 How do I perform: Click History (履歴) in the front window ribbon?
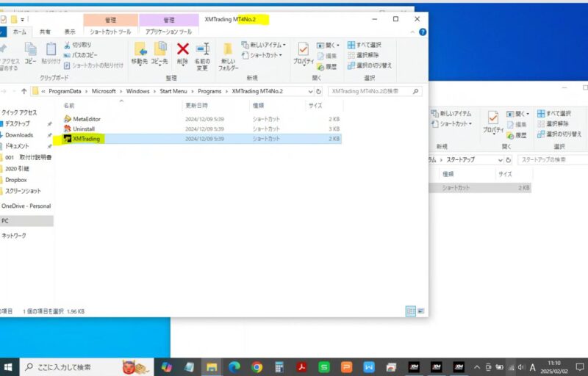click(327, 67)
